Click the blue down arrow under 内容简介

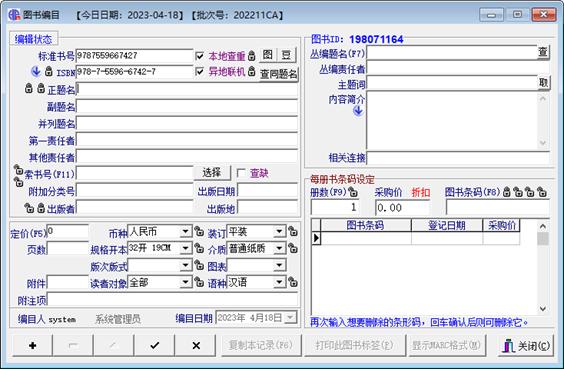(x=358, y=111)
